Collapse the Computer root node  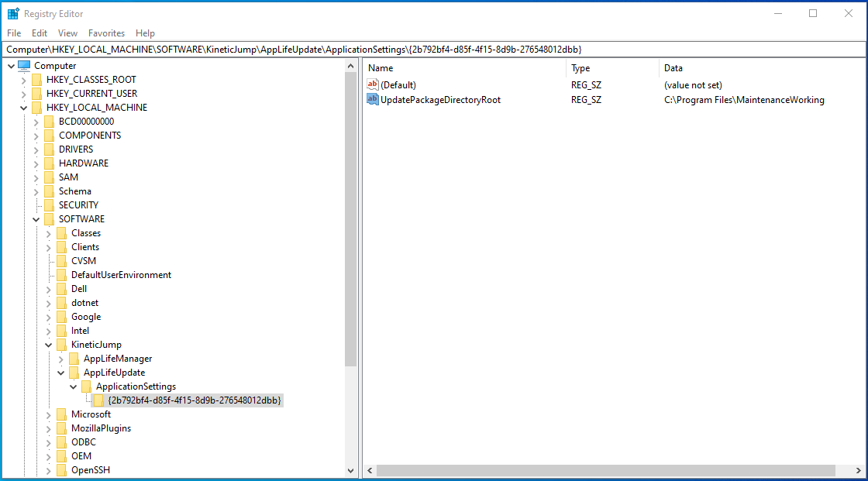coord(11,66)
